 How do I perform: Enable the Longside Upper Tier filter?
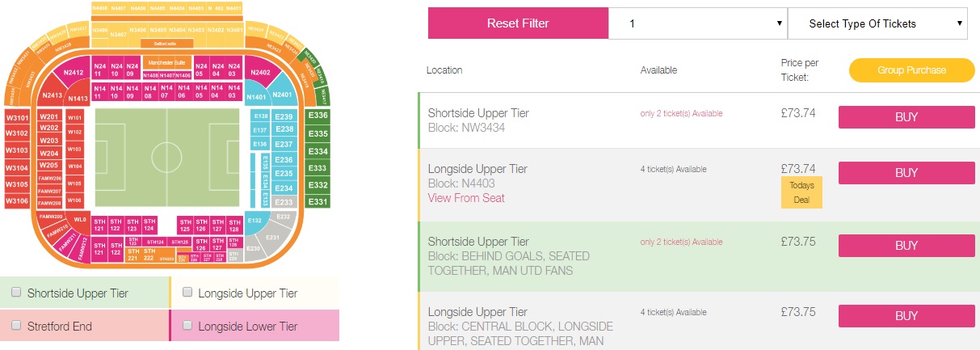pos(187,293)
